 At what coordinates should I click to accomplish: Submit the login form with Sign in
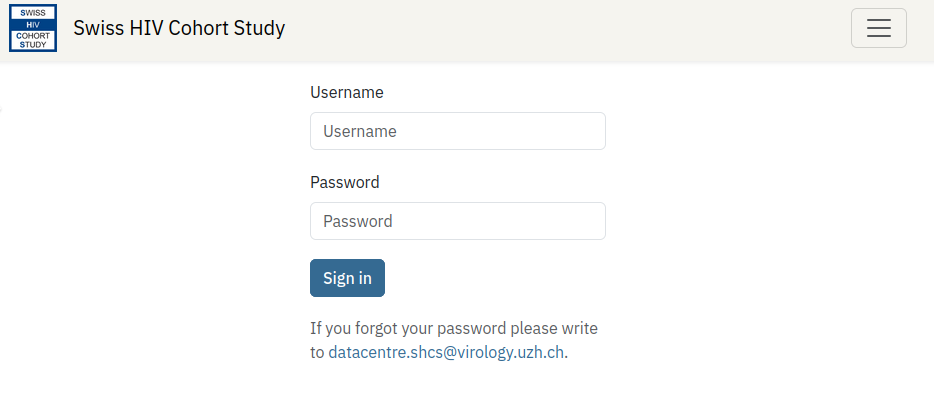click(347, 278)
